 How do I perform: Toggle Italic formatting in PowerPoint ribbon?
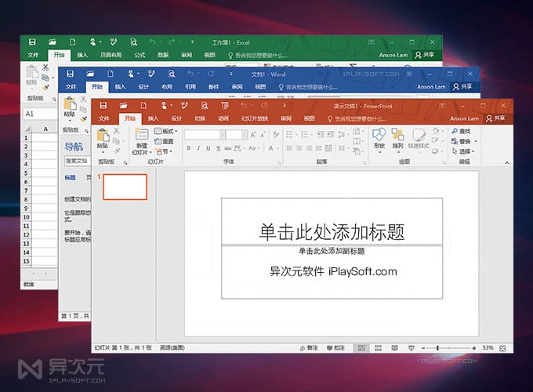click(x=198, y=148)
